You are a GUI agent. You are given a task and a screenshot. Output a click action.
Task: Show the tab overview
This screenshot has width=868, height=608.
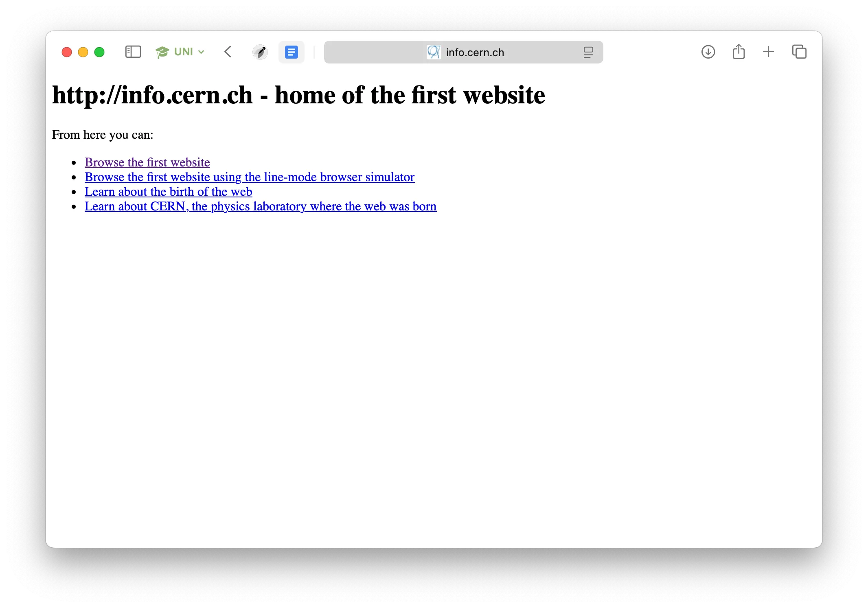click(799, 52)
